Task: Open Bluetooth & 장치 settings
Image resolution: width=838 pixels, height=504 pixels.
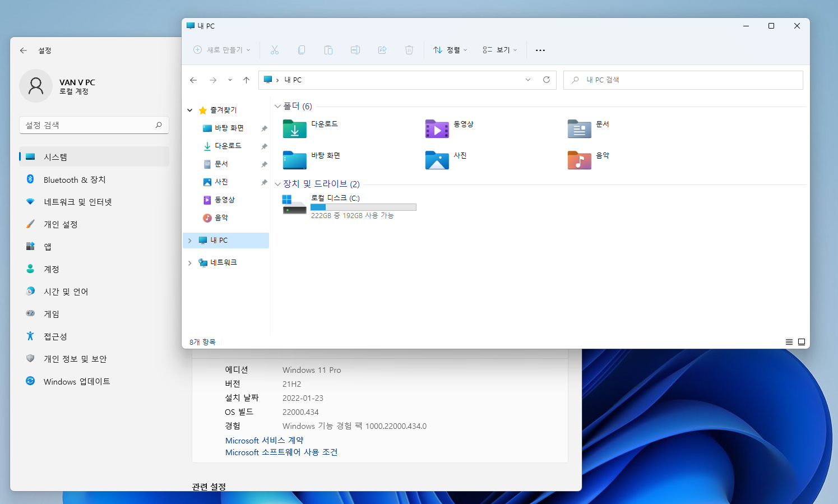Action: [x=94, y=179]
